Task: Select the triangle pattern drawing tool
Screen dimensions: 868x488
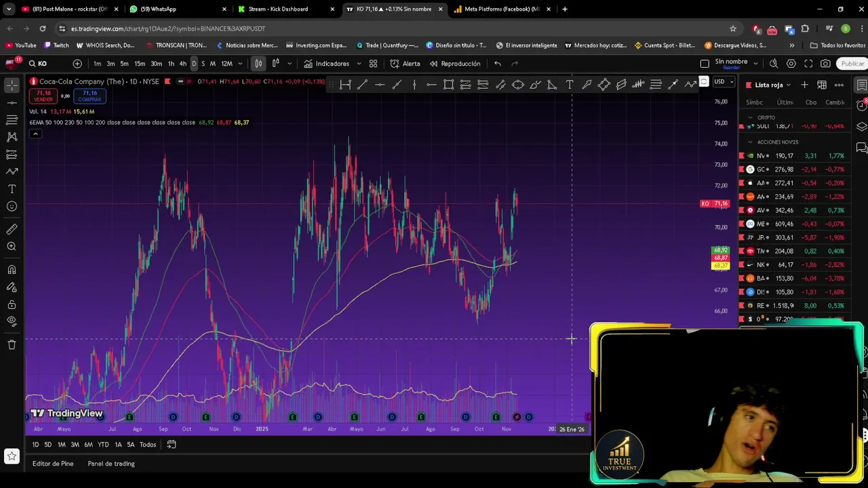Action: 552,85
